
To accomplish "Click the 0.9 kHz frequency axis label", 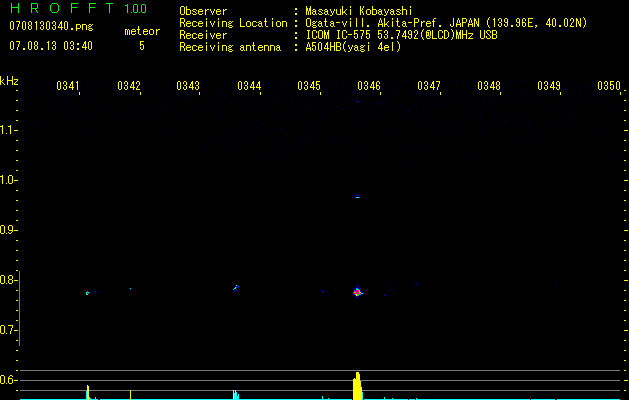I will (x=8, y=230).
